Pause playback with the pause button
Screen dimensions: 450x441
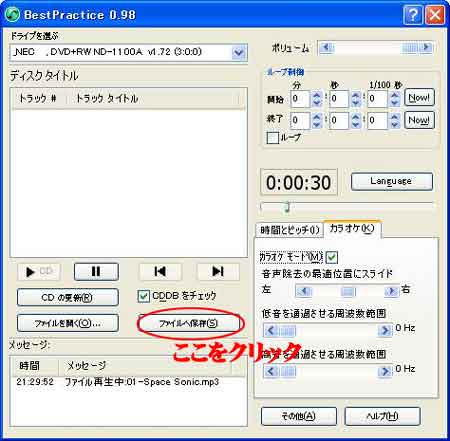point(96,272)
